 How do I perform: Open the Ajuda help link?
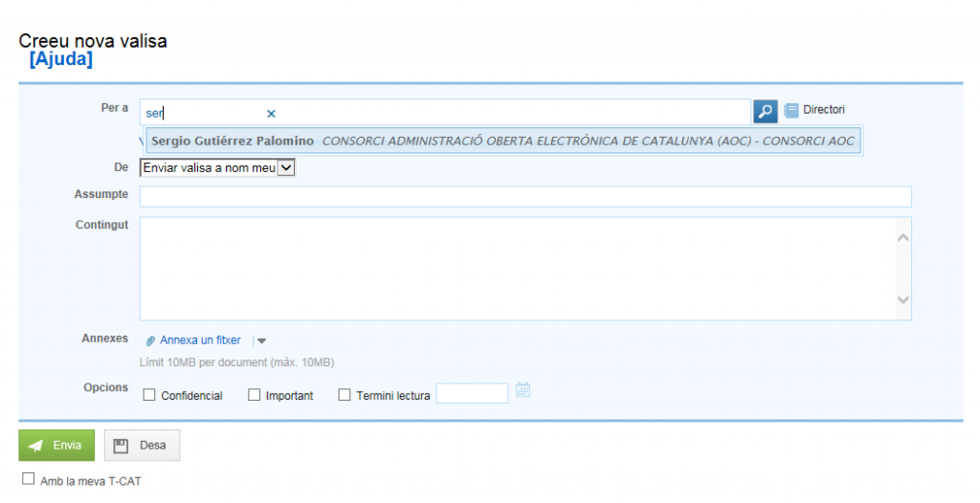tap(61, 59)
